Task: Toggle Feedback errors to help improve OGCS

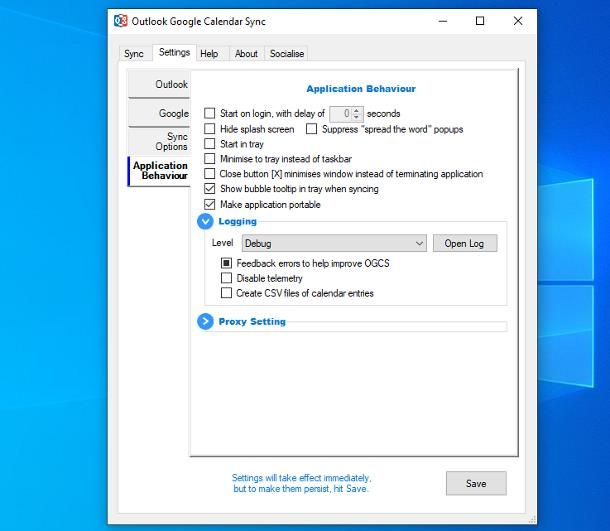Action: pyautogui.click(x=226, y=263)
